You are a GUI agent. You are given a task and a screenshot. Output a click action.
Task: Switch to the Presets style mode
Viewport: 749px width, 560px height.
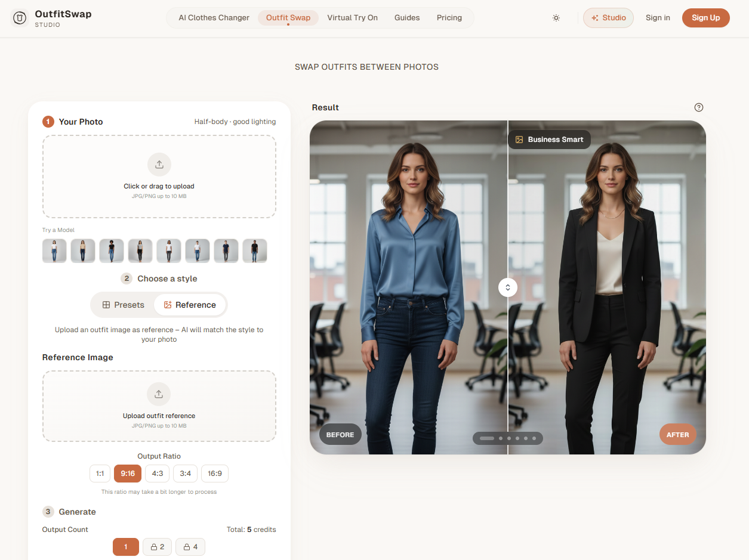tap(123, 305)
